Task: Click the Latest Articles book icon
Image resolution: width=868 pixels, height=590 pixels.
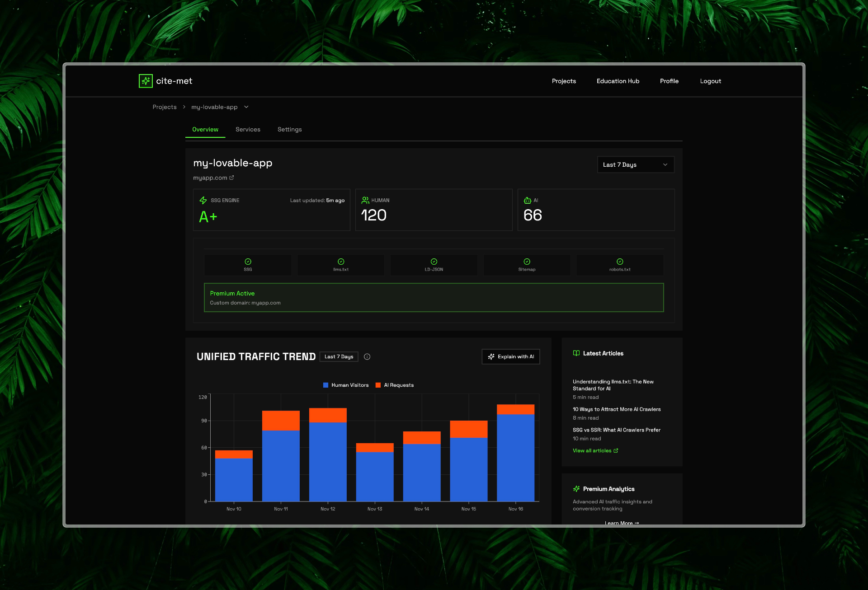Action: coord(576,353)
